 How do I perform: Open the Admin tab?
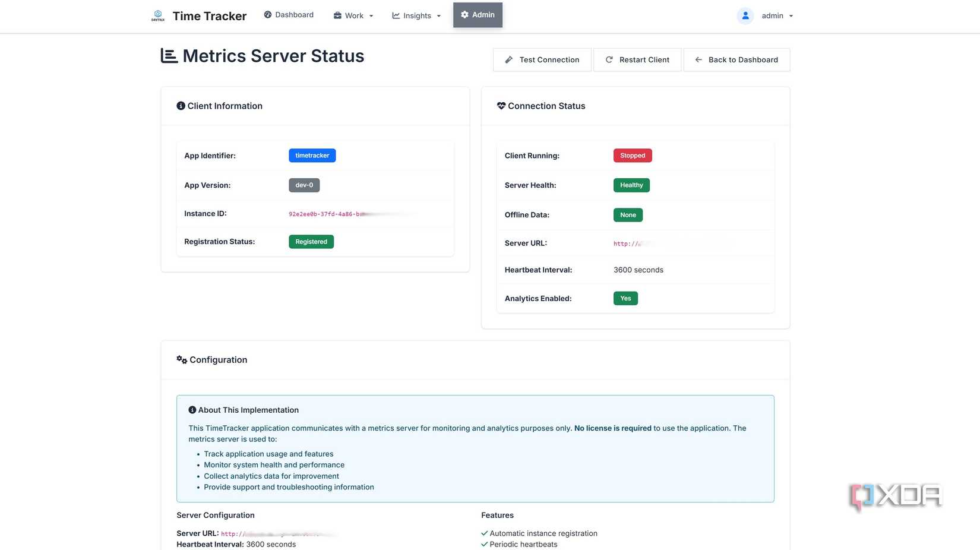click(x=478, y=15)
